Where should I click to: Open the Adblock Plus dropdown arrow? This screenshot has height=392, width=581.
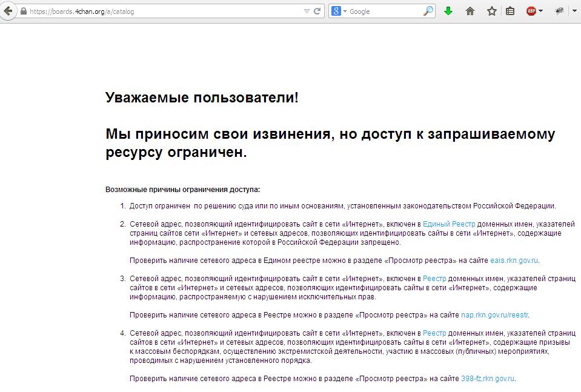pyautogui.click(x=540, y=11)
